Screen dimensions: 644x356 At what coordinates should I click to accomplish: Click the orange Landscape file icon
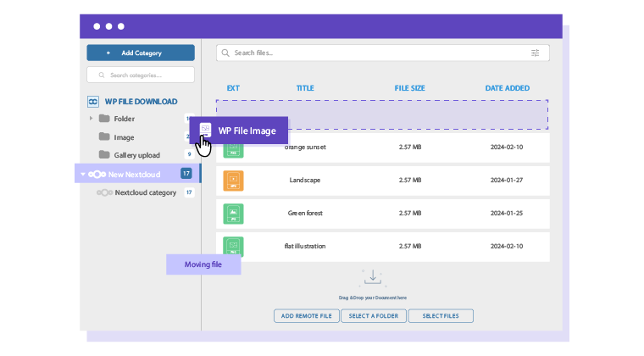233,181
